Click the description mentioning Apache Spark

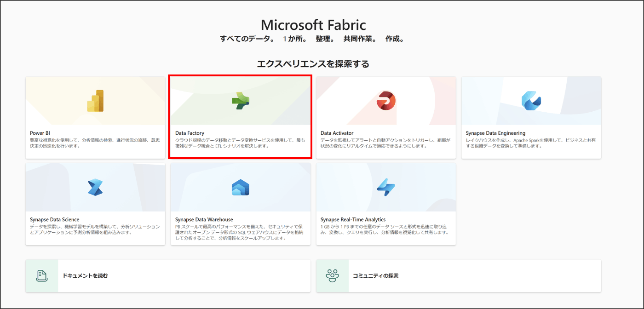531,143
